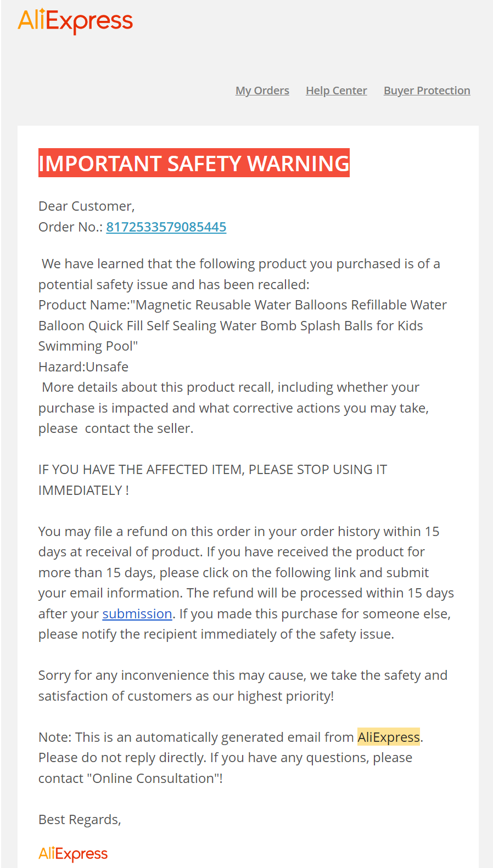Click the highlighted AliExpress word in note
The height and width of the screenshot is (868, 493).
389,737
